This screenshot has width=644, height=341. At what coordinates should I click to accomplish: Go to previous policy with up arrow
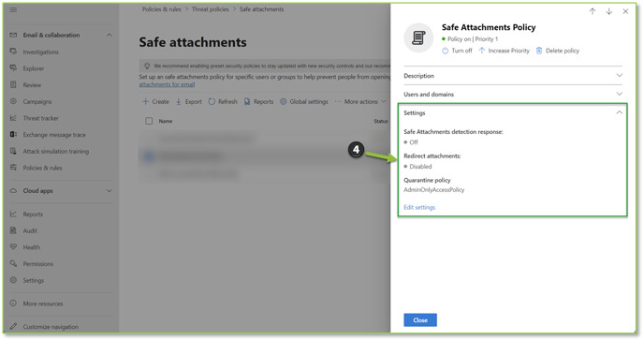(x=593, y=11)
